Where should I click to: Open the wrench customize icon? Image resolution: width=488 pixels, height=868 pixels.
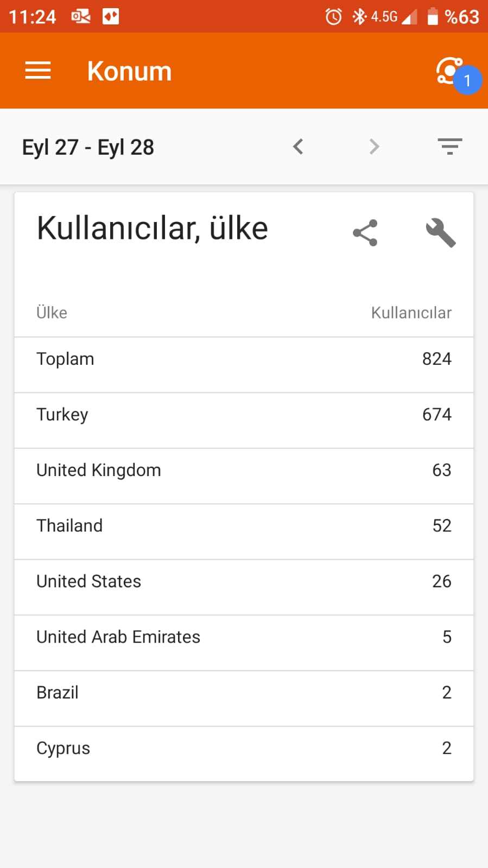pos(441,233)
